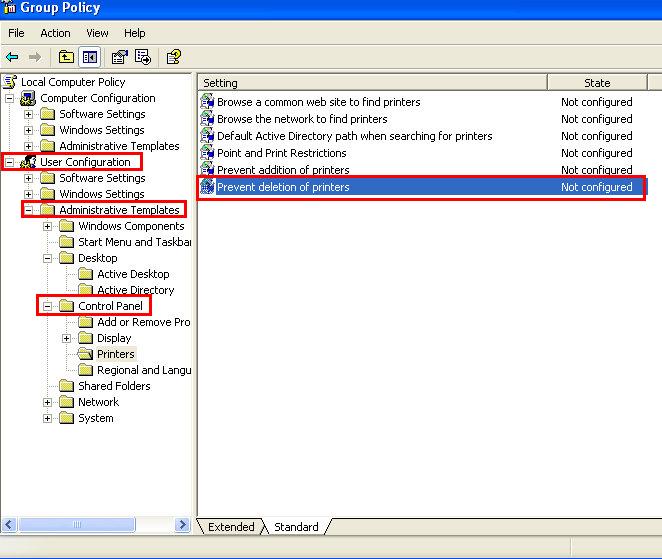This screenshot has width=662, height=559.
Task: Collapse the Computer Configuration node
Action: [9, 98]
